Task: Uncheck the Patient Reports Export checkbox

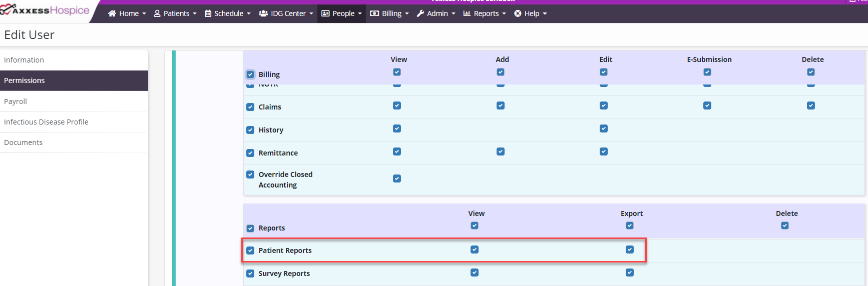Action: (x=630, y=249)
